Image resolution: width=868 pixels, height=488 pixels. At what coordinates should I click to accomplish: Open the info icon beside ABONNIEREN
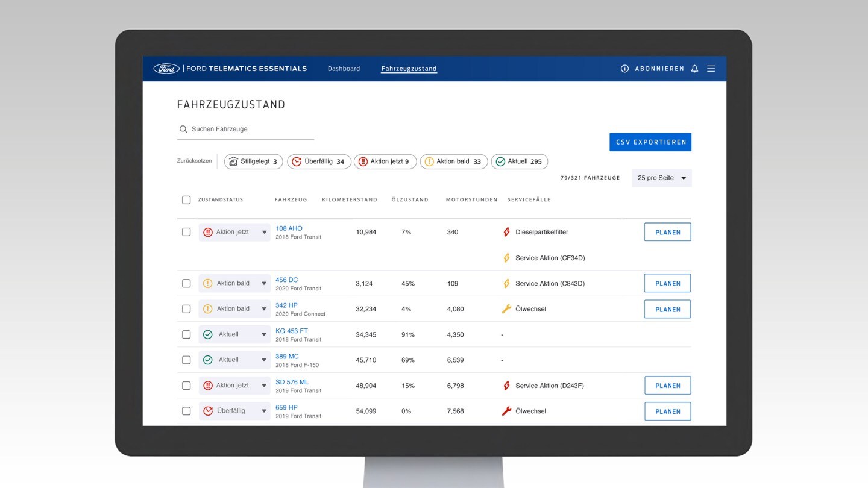625,69
